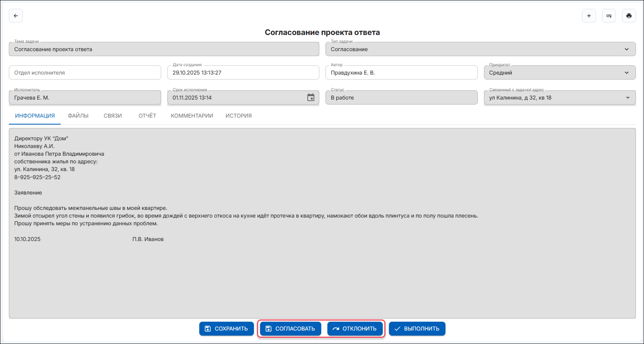The height and width of the screenshot is (344, 644).
Task: Click the Отдел исполнителя input field
Action: [x=85, y=73]
